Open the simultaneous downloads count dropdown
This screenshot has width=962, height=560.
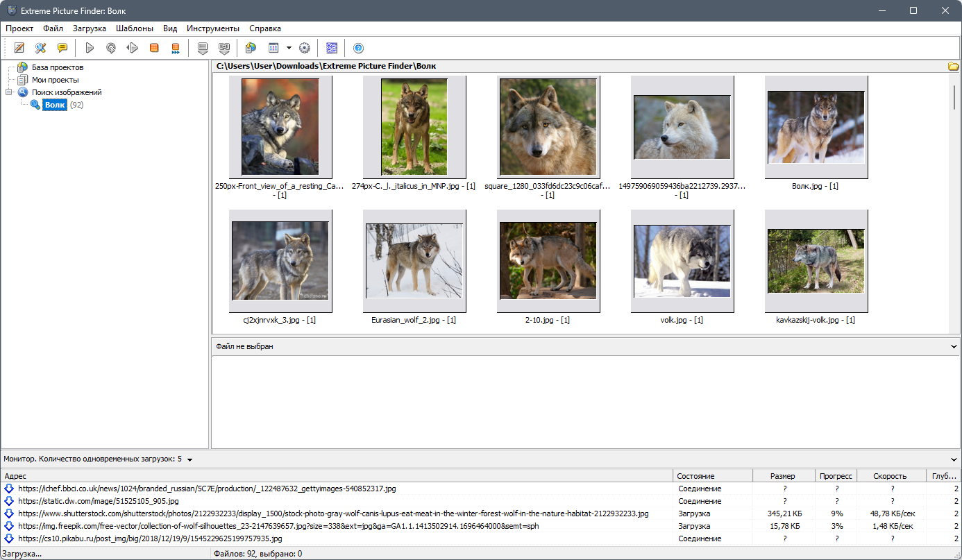click(x=190, y=459)
